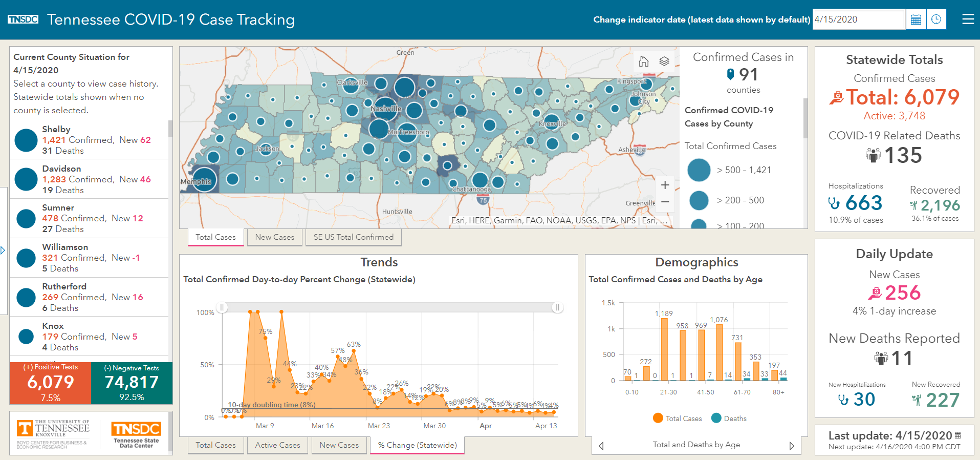Click the TNSDC logo in header
This screenshot has width=980, height=460.
23,19
